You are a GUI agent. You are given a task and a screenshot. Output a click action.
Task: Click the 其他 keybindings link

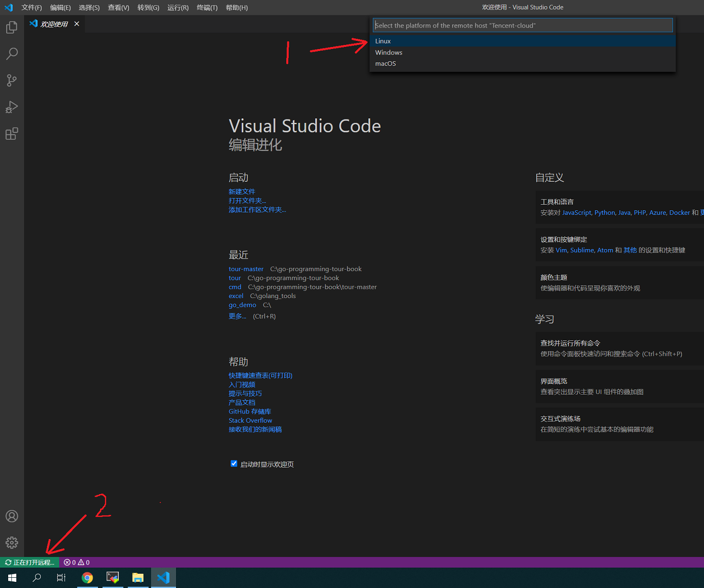pos(630,250)
